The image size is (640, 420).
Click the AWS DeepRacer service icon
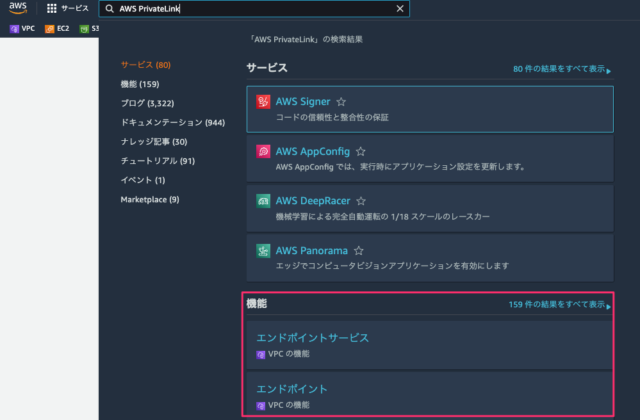263,201
